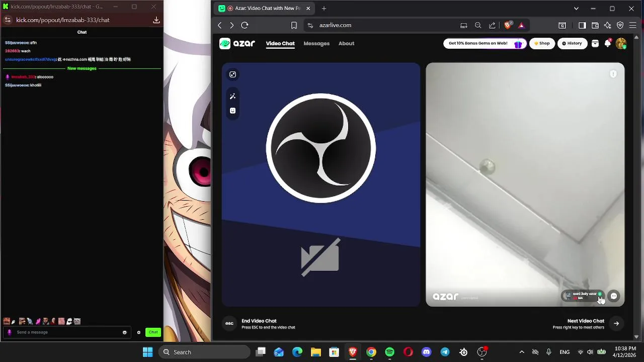Open the Brave hamburger menu
The width and height of the screenshot is (644, 362).
click(x=633, y=25)
